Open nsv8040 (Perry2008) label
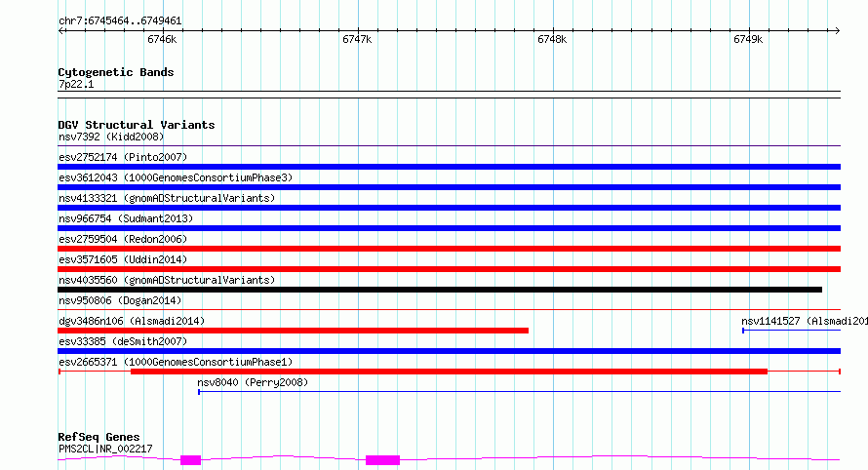 (x=253, y=382)
